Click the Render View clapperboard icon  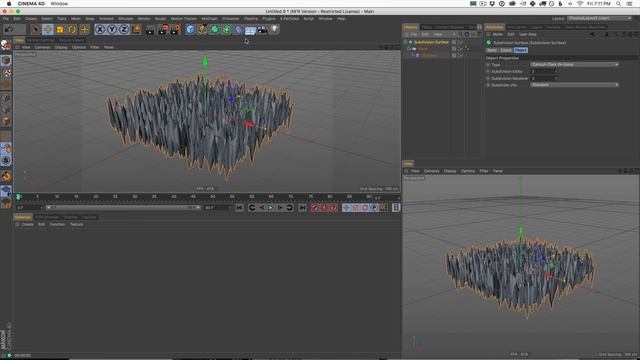pyautogui.click(x=150, y=29)
